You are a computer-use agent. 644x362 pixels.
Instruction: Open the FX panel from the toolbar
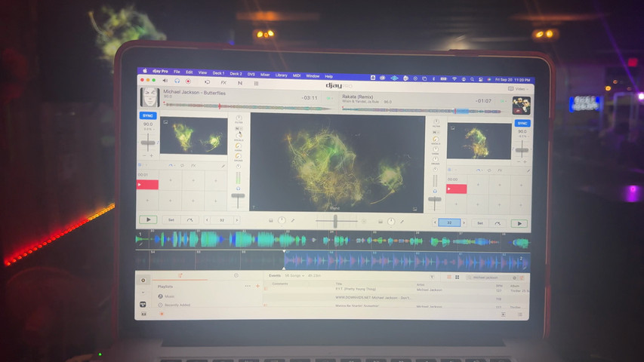223,82
